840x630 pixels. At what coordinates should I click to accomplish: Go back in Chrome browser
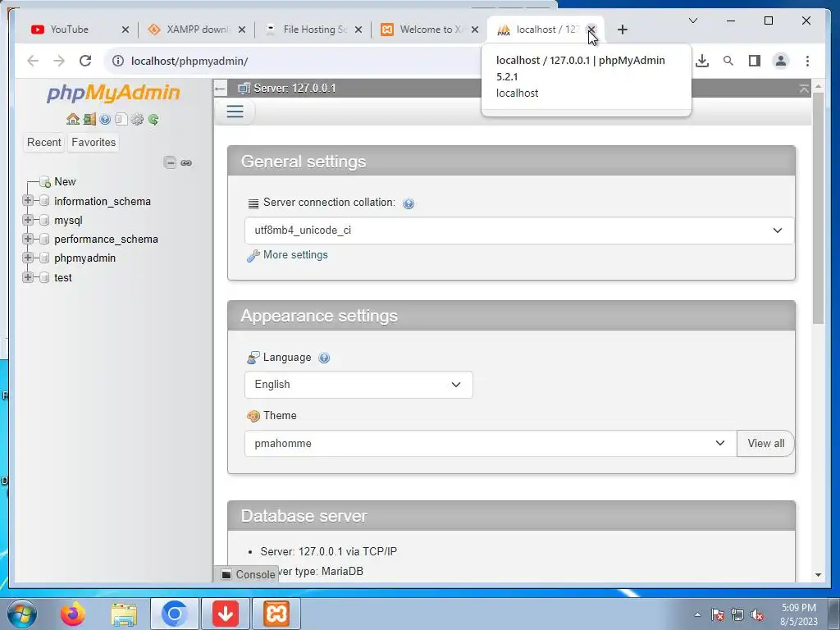tap(33, 61)
